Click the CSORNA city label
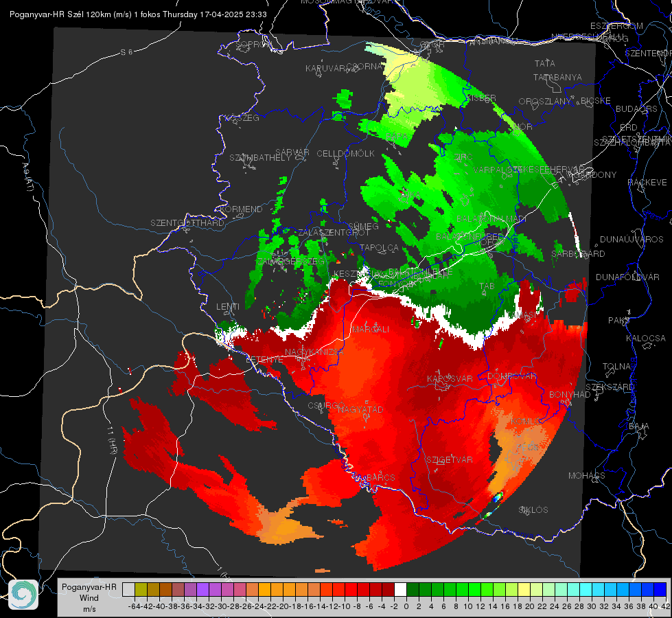Viewport: 672px width, 618px height. pos(364,67)
